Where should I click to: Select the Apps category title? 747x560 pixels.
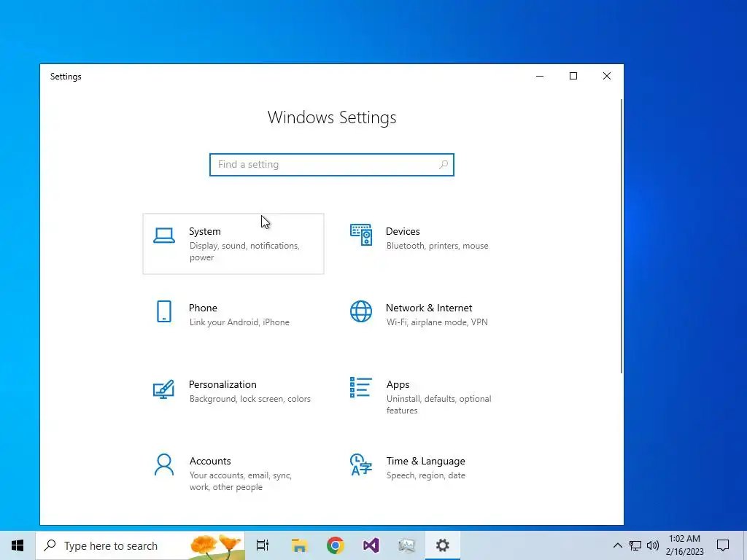pos(398,385)
